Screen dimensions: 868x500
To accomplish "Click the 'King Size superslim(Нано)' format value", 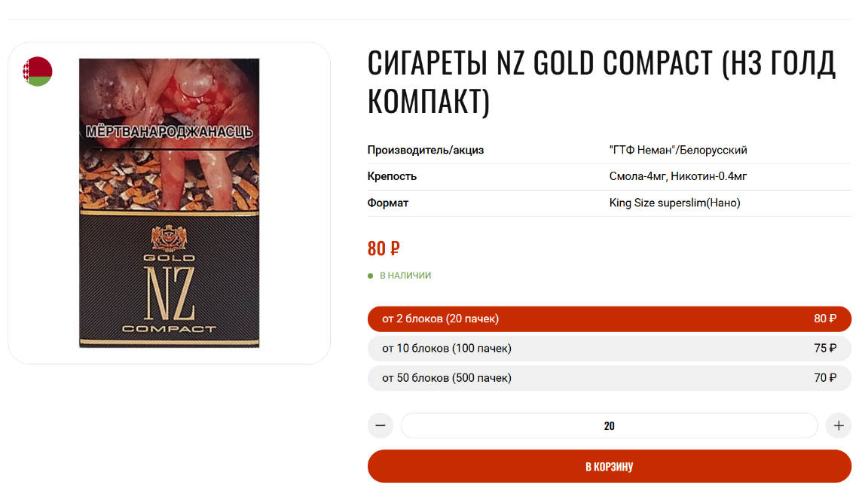I will click(x=675, y=203).
